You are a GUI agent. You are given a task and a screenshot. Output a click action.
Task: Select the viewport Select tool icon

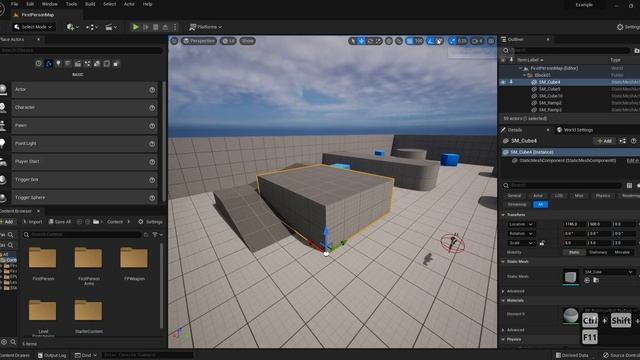pyautogui.click(x=353, y=41)
